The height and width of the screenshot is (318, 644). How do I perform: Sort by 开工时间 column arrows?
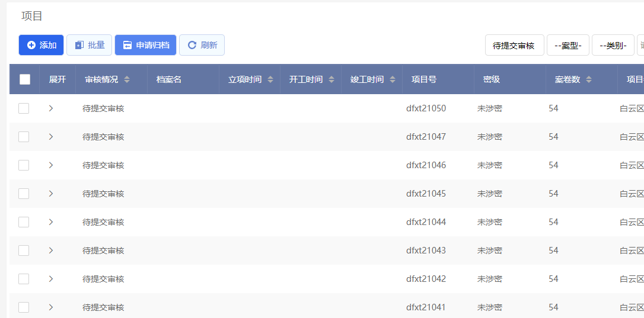click(x=331, y=79)
